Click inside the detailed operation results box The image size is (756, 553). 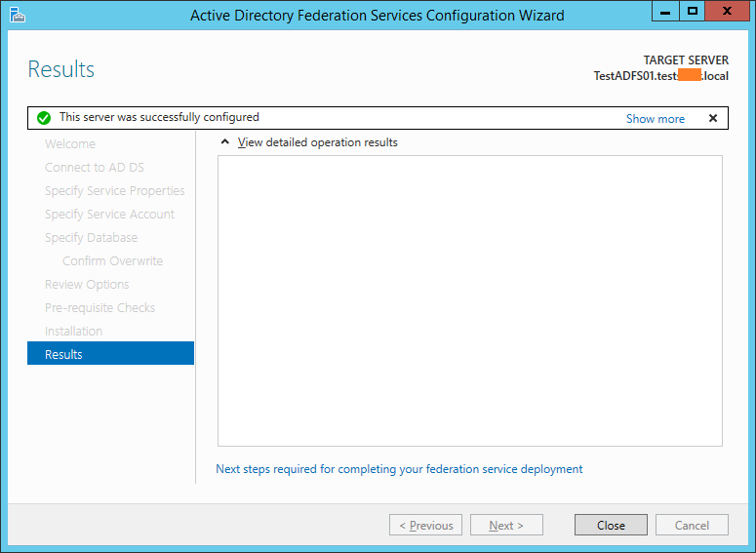pyautogui.click(x=469, y=300)
